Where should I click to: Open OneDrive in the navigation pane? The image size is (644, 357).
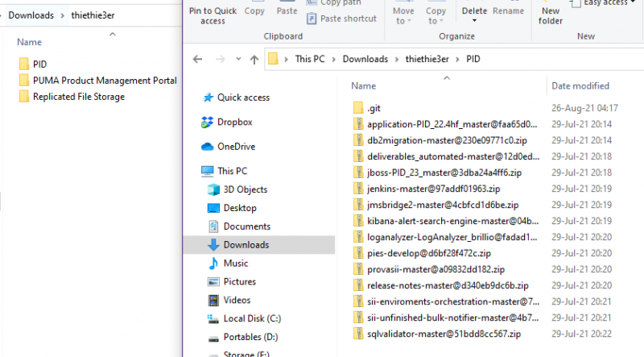[236, 146]
